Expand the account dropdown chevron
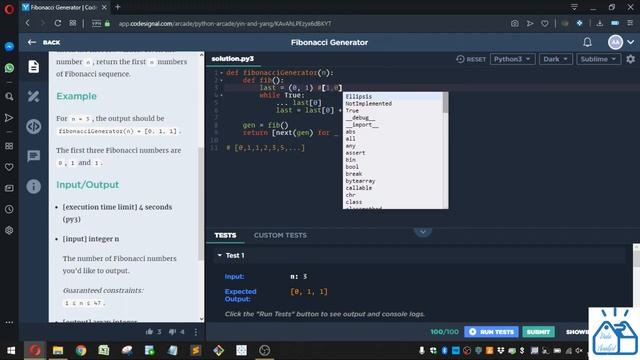 tap(631, 42)
